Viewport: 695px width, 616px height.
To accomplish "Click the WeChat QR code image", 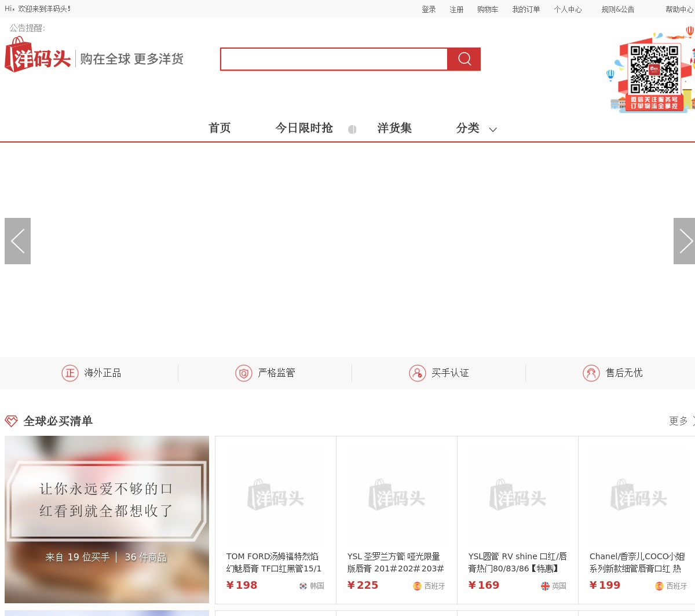I will pos(654,70).
